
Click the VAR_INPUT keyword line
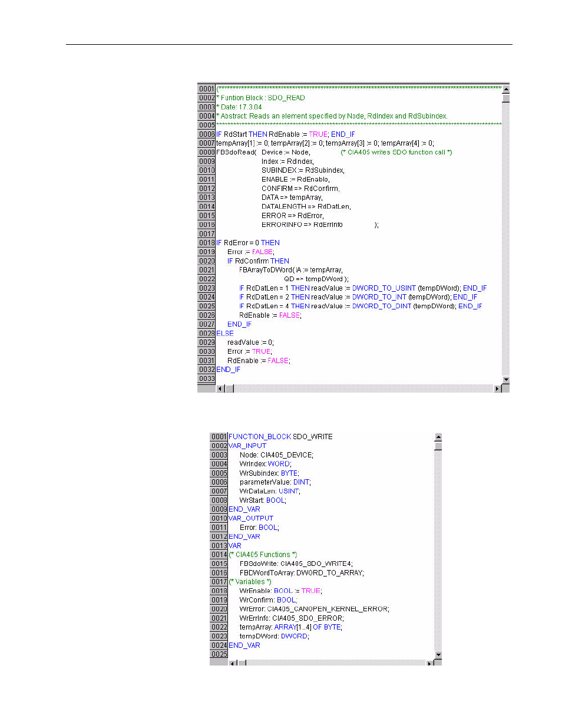click(x=247, y=446)
